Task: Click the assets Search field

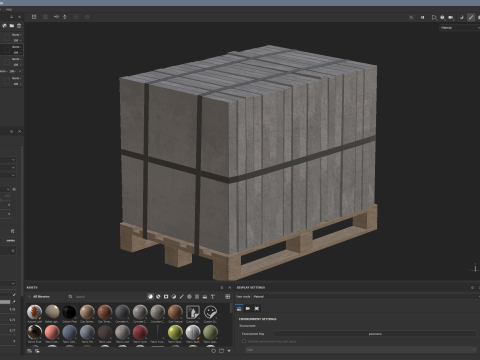Action: pyautogui.click(x=107, y=296)
